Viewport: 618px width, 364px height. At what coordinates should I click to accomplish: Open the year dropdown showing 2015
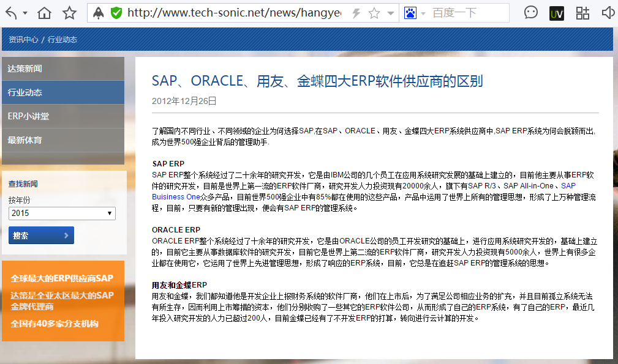click(62, 213)
